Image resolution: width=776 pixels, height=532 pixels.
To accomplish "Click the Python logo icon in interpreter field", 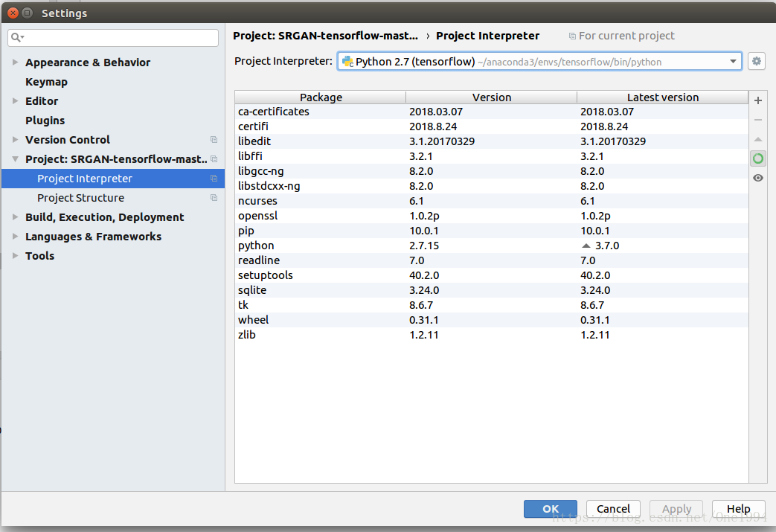I will pyautogui.click(x=347, y=61).
